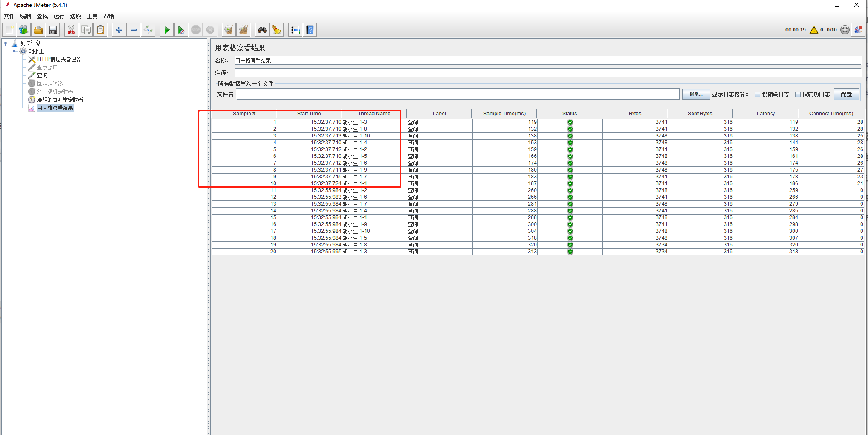Image resolution: width=868 pixels, height=435 pixels.
Task: Click the Reset search yellow brush icon
Action: coord(276,30)
